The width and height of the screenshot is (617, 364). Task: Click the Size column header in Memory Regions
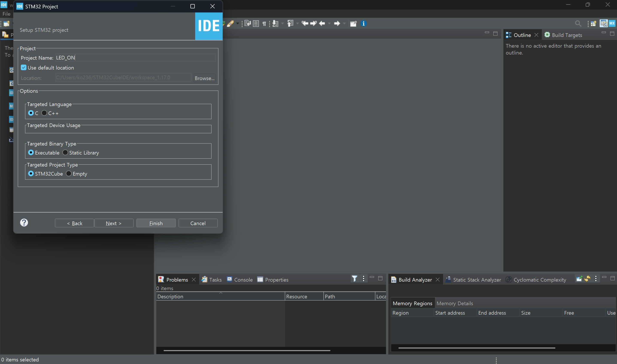pyautogui.click(x=541, y=313)
